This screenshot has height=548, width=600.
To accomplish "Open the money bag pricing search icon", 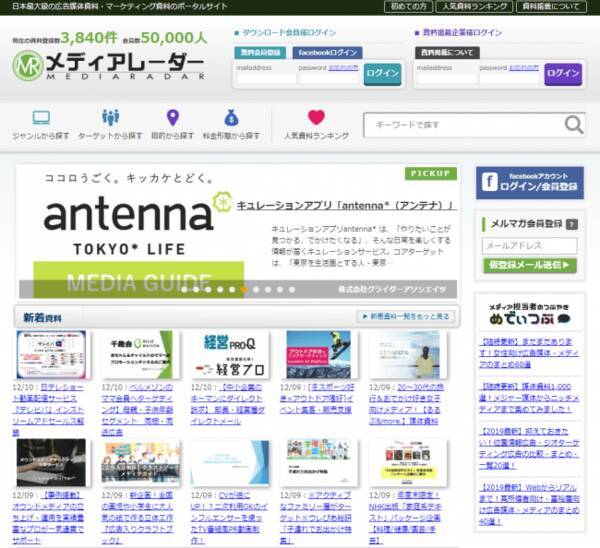I will pos(231,118).
